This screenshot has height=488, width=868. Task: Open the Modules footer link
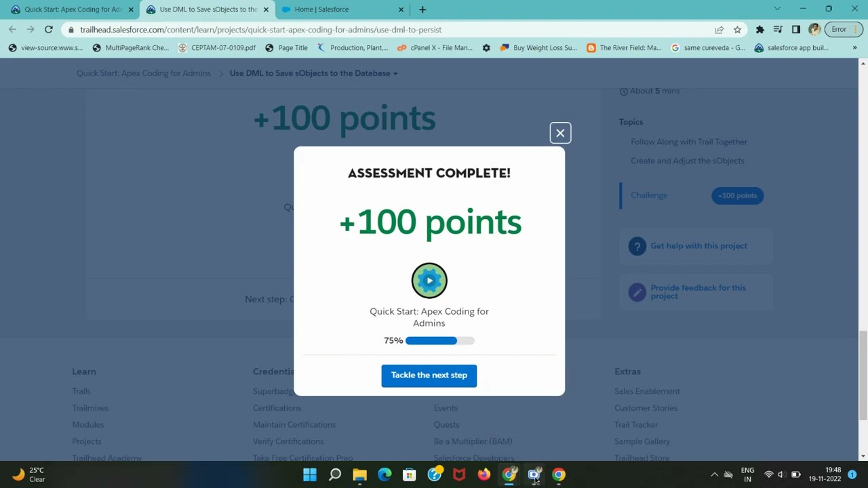click(88, 424)
